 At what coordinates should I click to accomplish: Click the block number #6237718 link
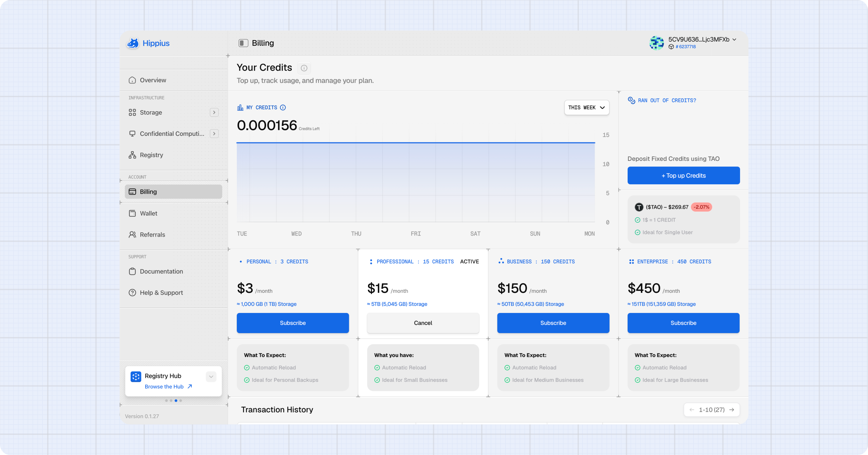[685, 47]
